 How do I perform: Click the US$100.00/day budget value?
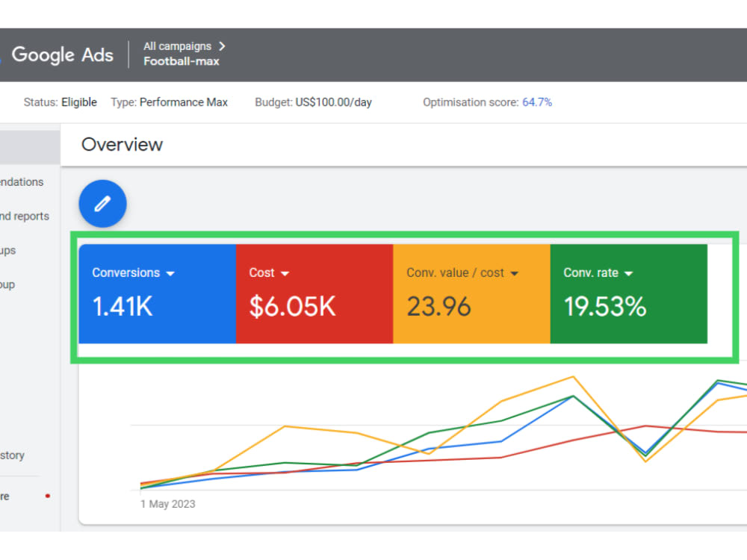(338, 102)
